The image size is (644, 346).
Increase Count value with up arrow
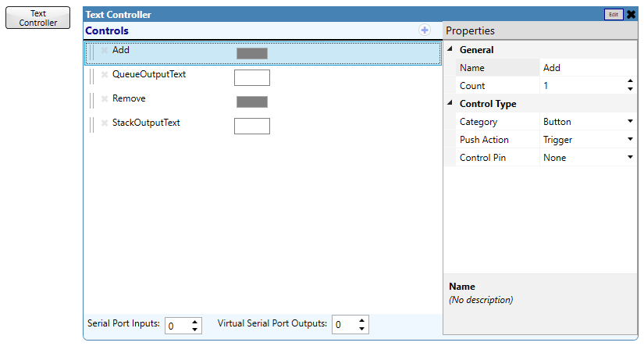[x=630, y=81]
